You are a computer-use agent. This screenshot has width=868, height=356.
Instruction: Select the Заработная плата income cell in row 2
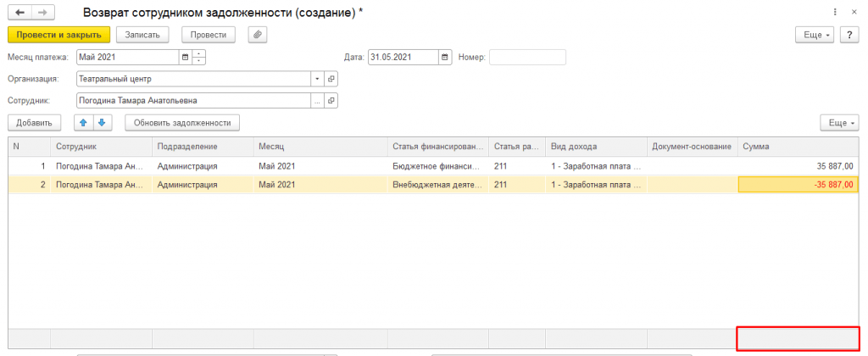[596, 185]
